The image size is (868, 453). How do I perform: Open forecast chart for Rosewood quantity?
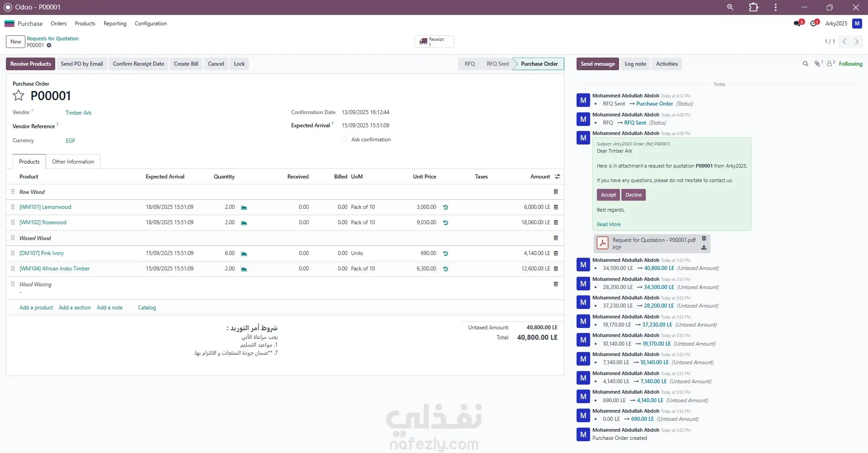pos(244,223)
